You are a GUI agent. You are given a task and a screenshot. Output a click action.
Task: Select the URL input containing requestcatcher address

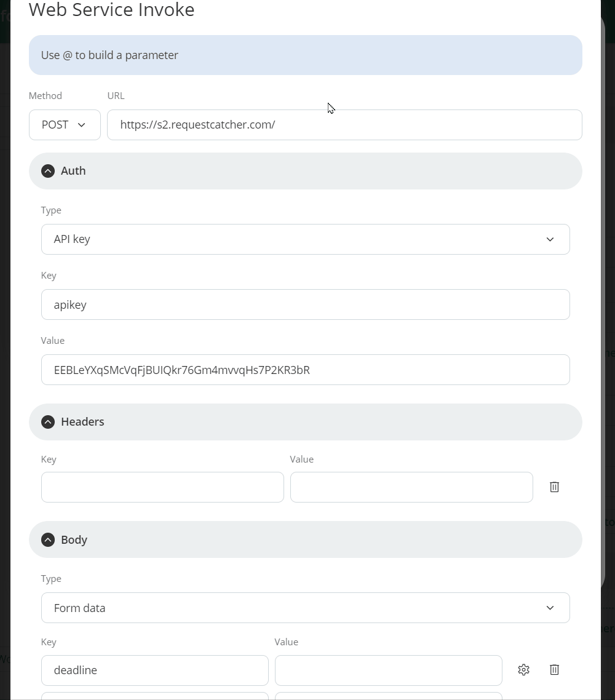pos(344,125)
